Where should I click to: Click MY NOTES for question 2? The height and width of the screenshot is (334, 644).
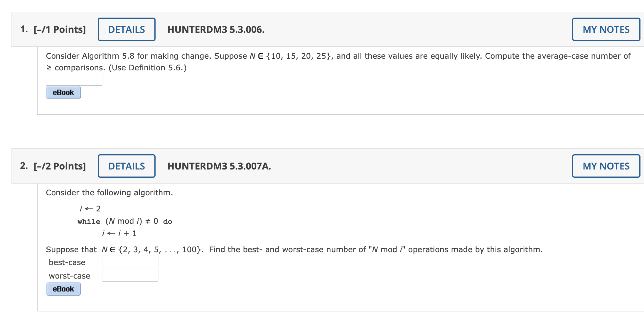(x=606, y=166)
